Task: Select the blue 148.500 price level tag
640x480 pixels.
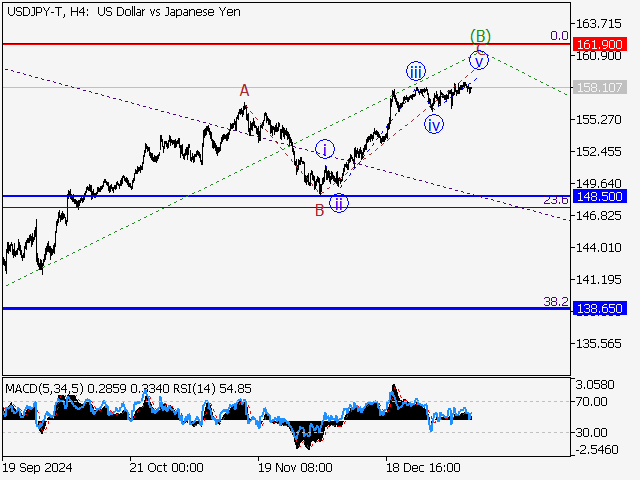Action: [x=601, y=197]
